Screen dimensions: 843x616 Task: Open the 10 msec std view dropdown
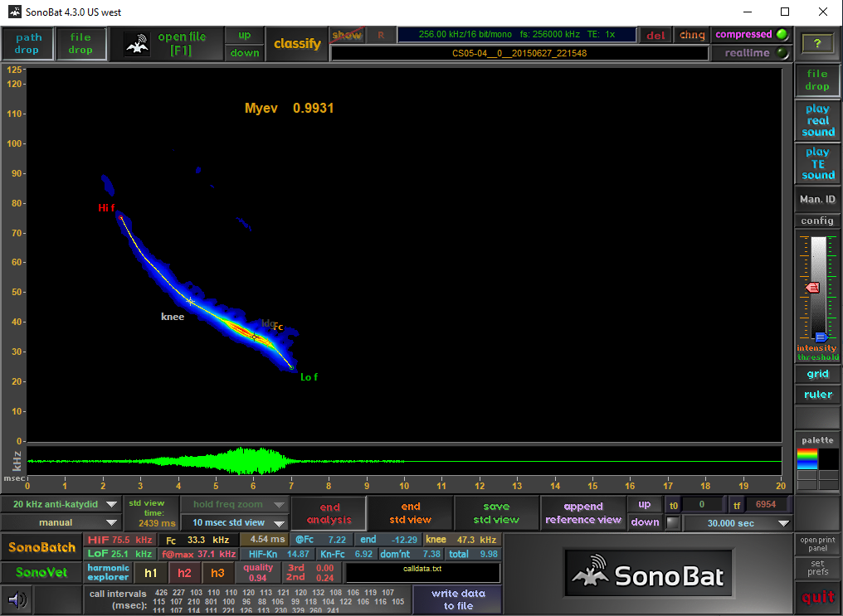coord(237,523)
